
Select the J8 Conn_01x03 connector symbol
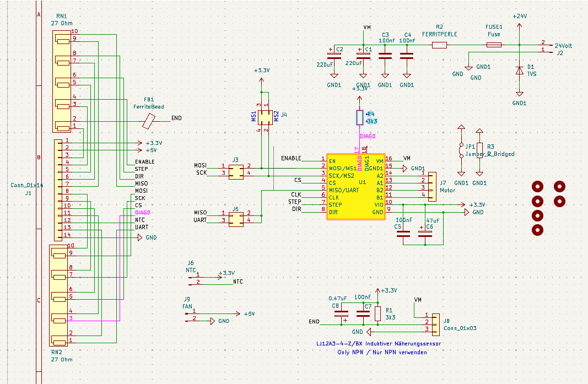click(436, 324)
